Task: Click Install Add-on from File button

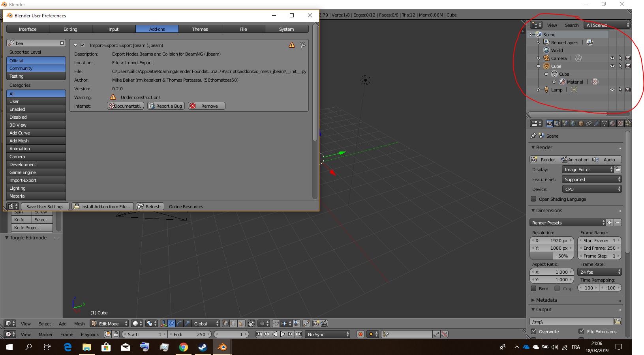Action: coord(103,206)
